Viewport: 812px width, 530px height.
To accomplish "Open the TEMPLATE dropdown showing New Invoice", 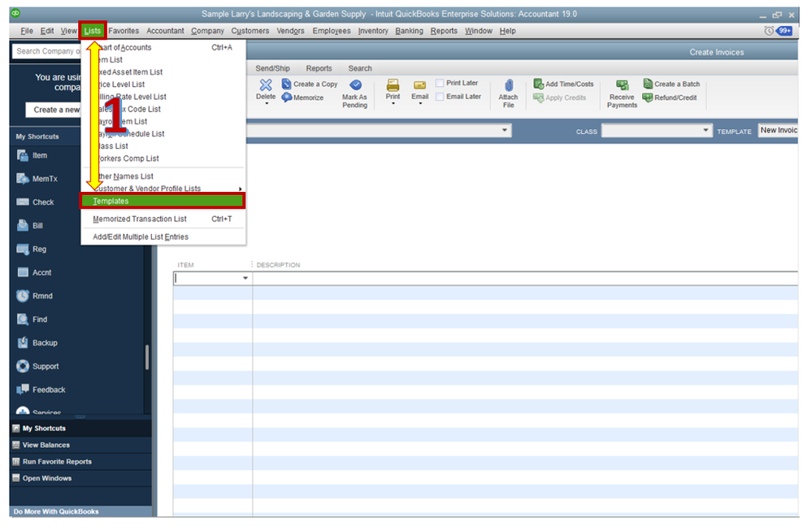I will coord(778,131).
